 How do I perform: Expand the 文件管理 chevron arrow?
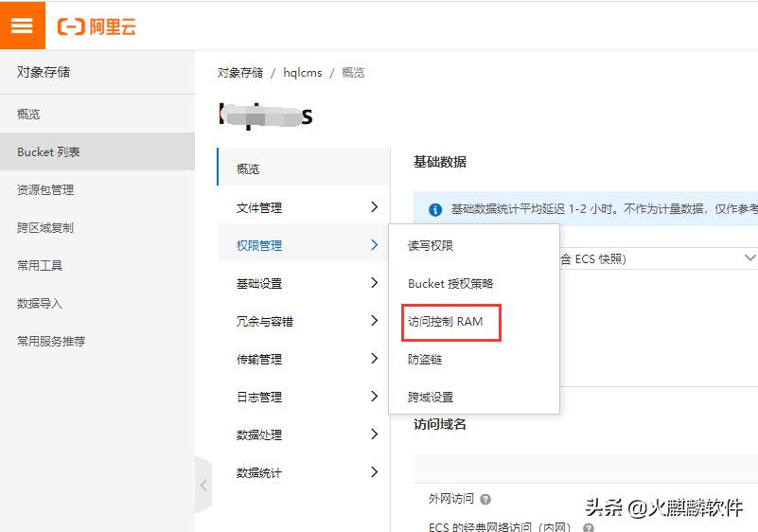tap(374, 207)
